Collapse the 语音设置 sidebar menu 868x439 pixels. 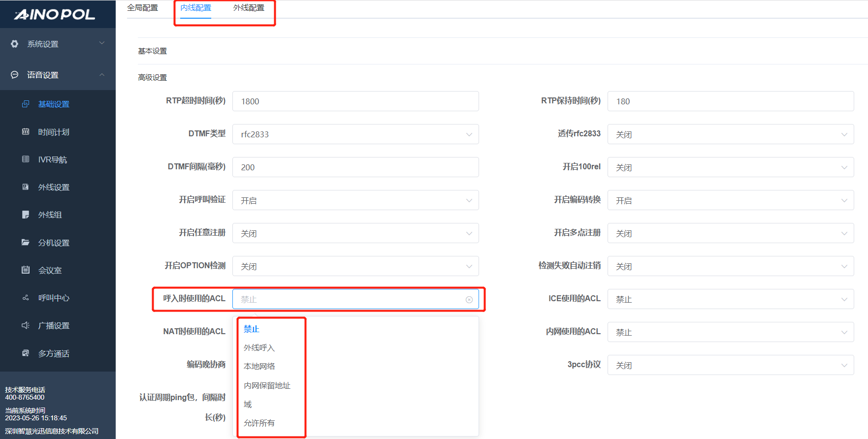pos(102,75)
